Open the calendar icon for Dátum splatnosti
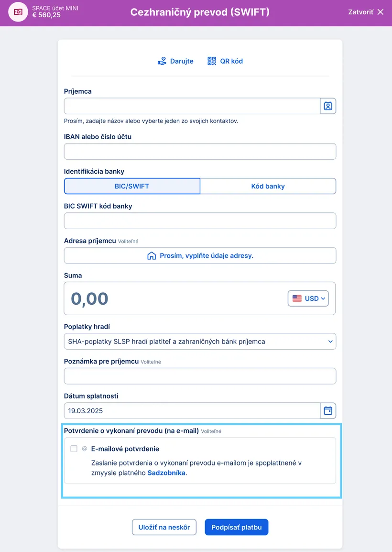Screen dimensions: 392x552 tap(328, 411)
